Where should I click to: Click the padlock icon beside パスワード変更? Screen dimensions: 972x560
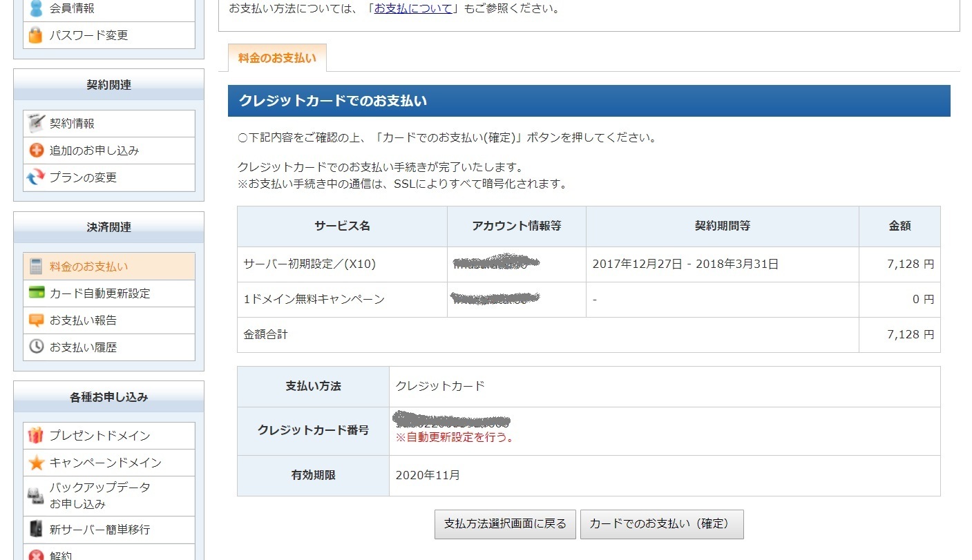point(36,35)
